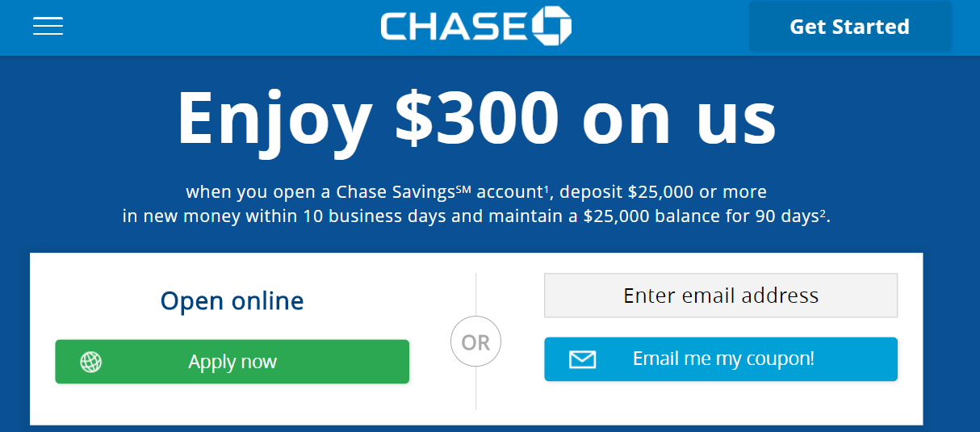Click the Enjoy $300 on us headline
Screen dimensions: 980x432
tap(476, 118)
